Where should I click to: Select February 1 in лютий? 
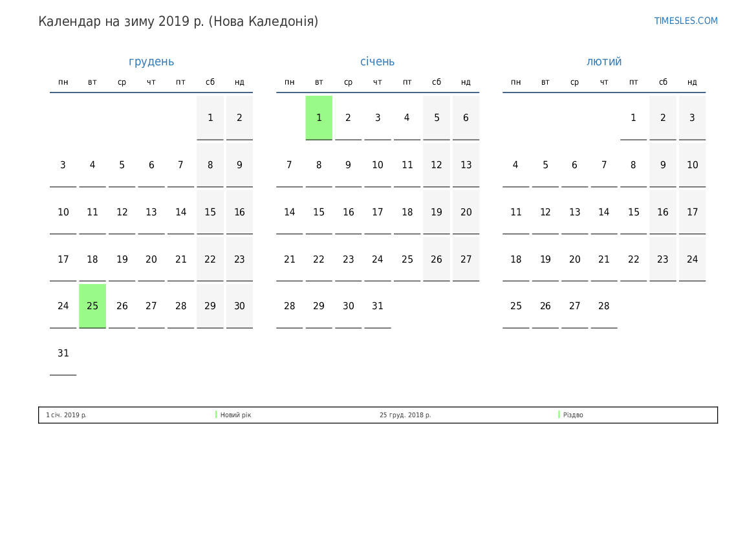pos(634,118)
